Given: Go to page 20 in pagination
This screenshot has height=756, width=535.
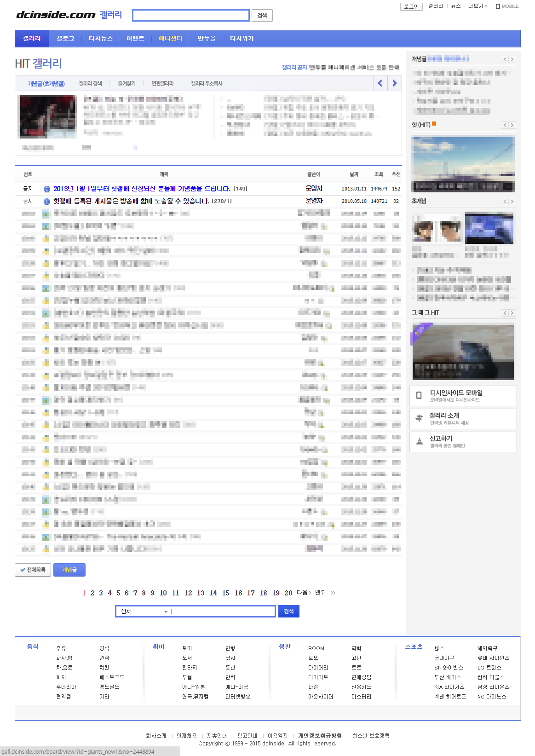Looking at the screenshot, I should pyautogui.click(x=288, y=593).
